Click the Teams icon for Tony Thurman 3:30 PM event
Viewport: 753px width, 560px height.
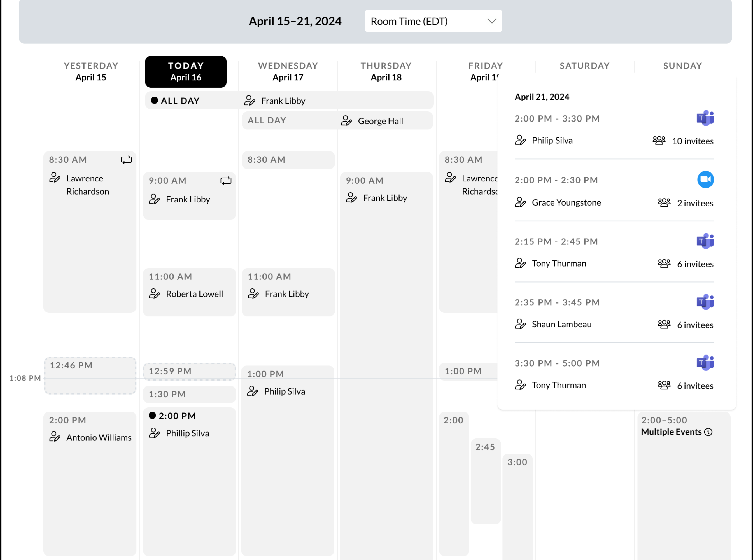tap(705, 362)
